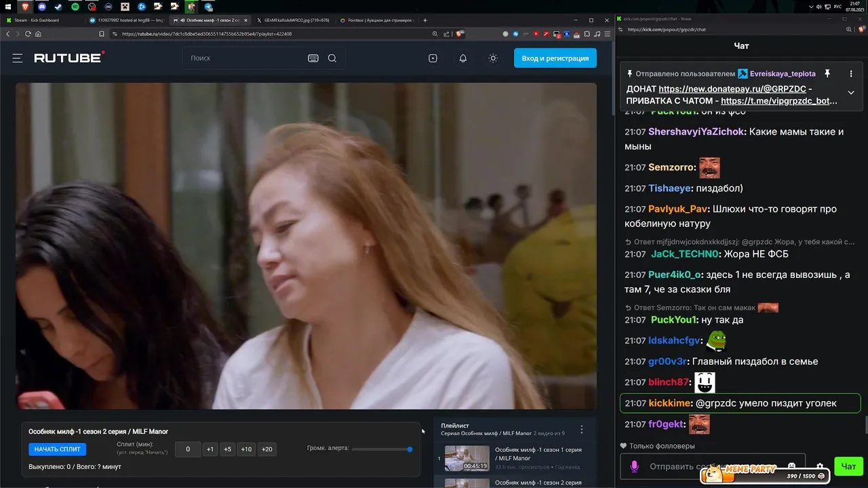
Task: Open the donatepay.ru donation link
Action: (732, 89)
